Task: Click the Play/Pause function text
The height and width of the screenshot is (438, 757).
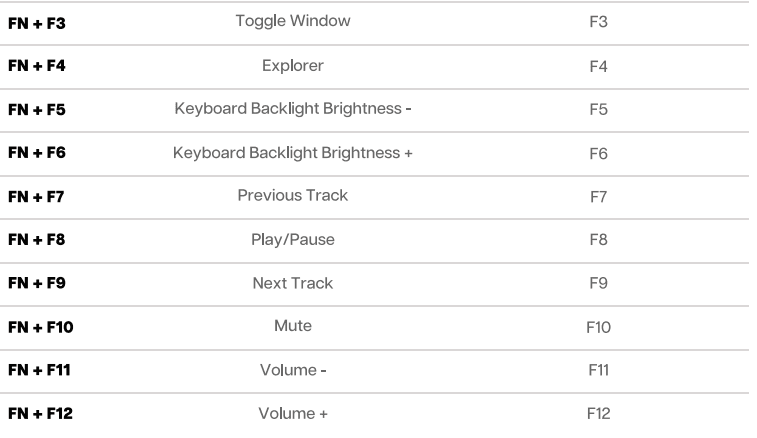Action: point(293,240)
